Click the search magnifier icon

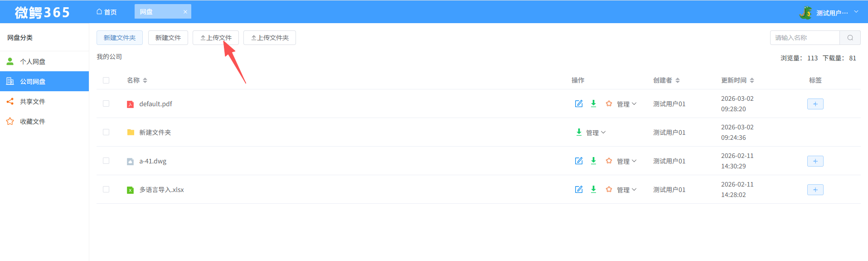850,38
